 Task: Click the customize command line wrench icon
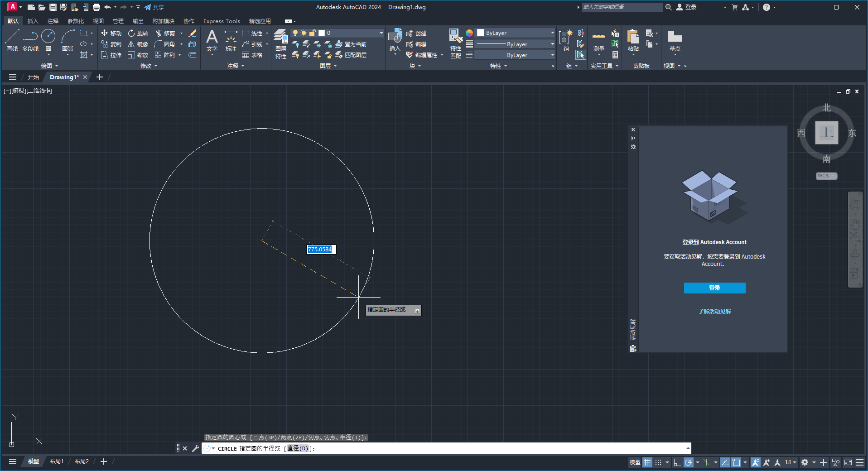point(195,448)
